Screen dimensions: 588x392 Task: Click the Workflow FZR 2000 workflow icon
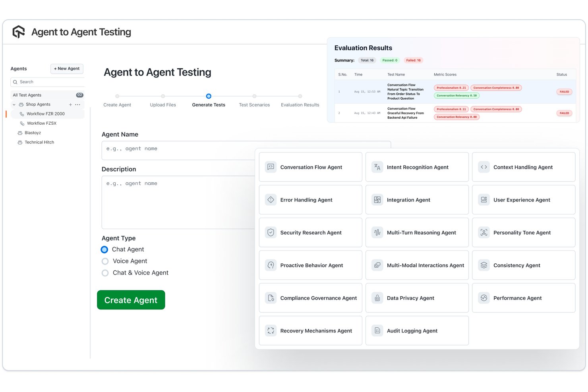click(22, 114)
